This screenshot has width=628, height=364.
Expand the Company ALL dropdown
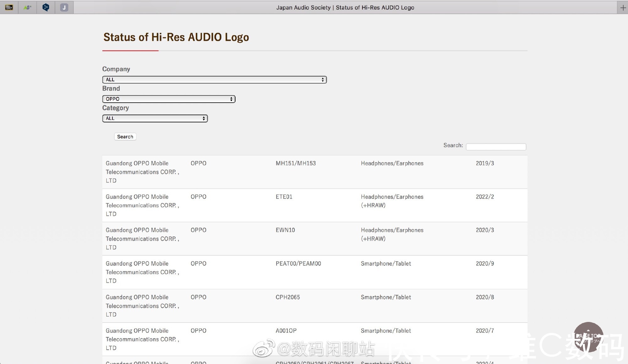[214, 79]
